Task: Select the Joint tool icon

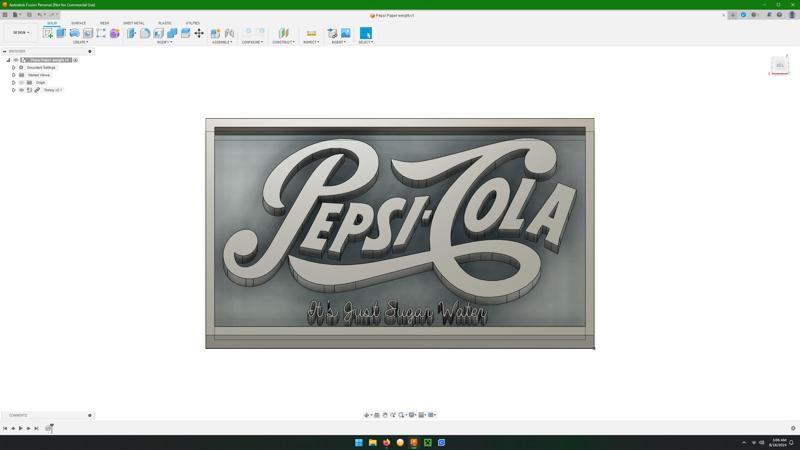Action: click(x=229, y=33)
